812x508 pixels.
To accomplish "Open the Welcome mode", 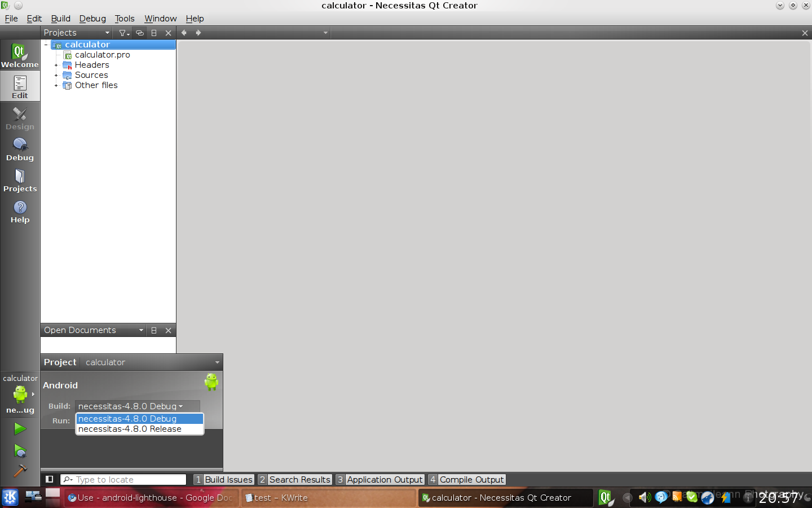I will click(x=20, y=55).
